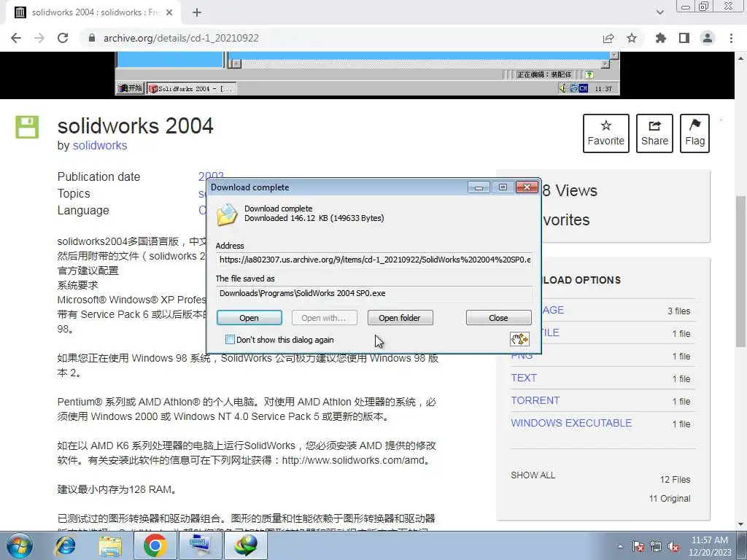Open the WINDOWS EXECUTABLE download option
The width and height of the screenshot is (747, 560).
tap(571, 424)
